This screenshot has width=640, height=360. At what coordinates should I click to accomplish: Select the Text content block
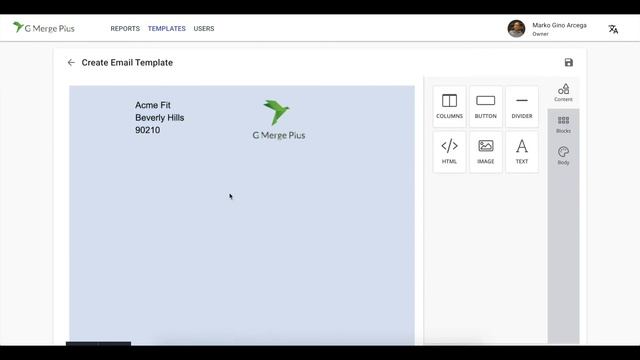pyautogui.click(x=522, y=152)
